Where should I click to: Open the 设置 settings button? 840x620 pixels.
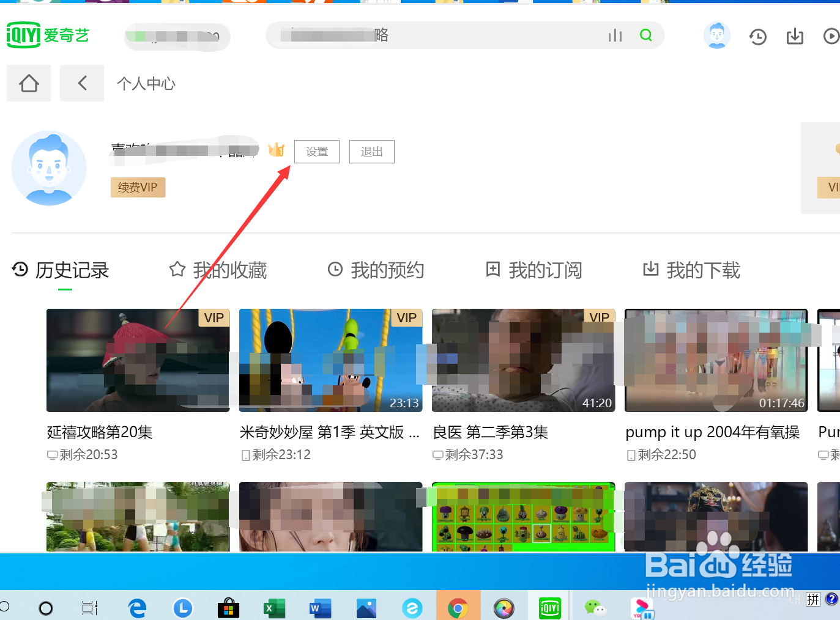[317, 152]
